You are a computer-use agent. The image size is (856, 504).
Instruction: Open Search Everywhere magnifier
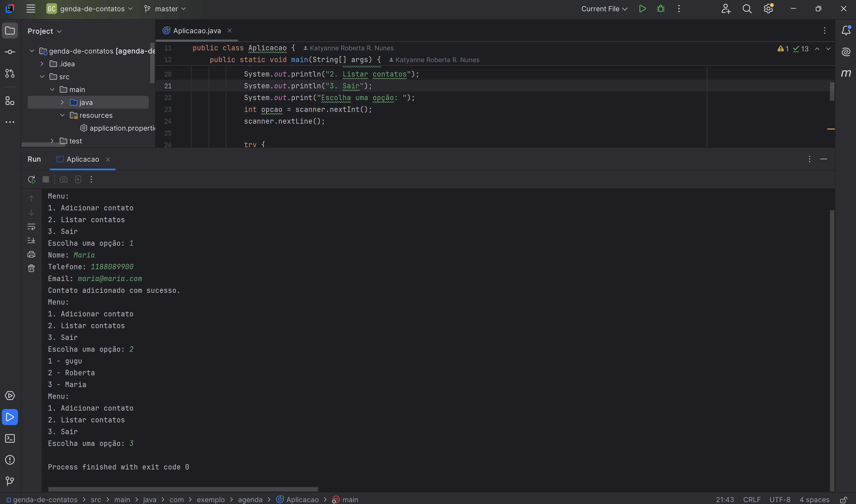[747, 9]
